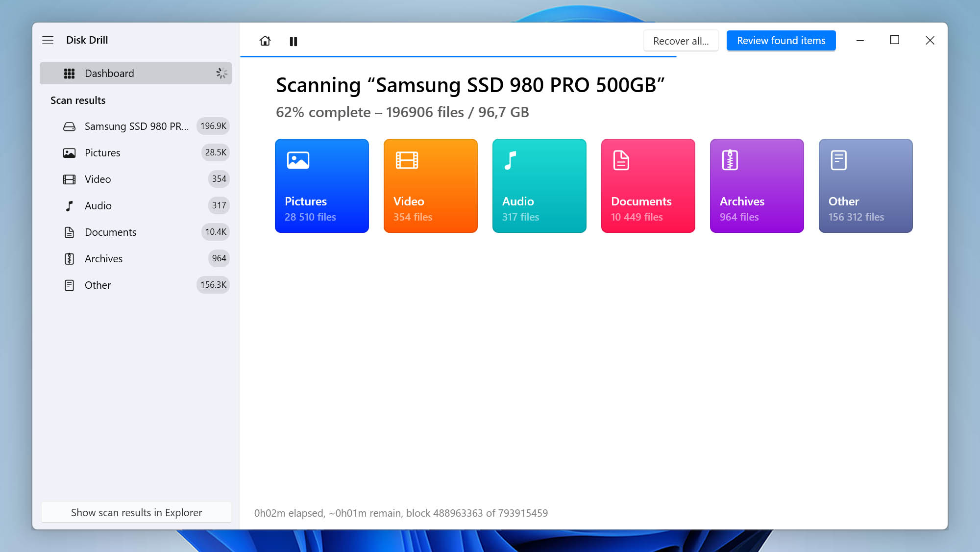
Task: Click the 28.5K badge next to Pictures
Action: [216, 152]
